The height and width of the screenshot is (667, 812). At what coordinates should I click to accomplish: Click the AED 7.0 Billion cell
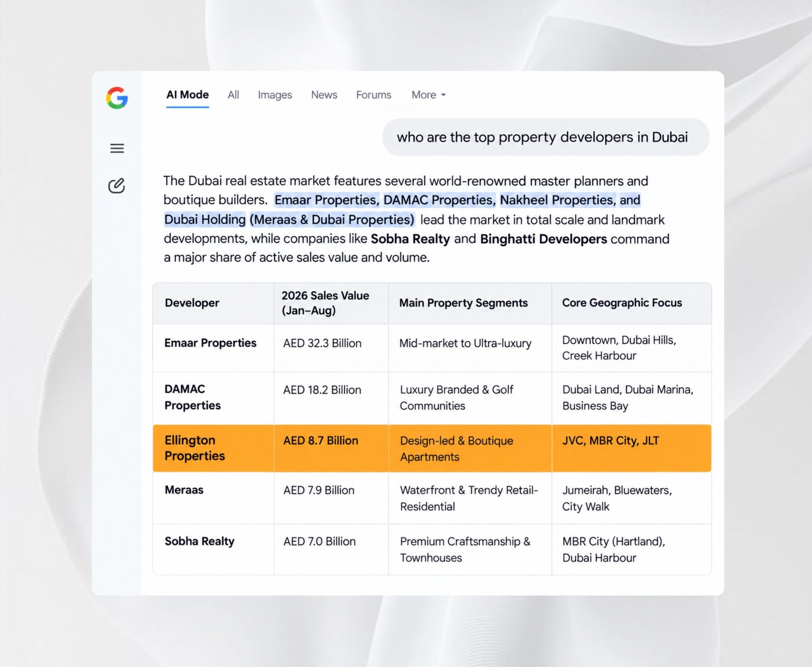pyautogui.click(x=331, y=549)
